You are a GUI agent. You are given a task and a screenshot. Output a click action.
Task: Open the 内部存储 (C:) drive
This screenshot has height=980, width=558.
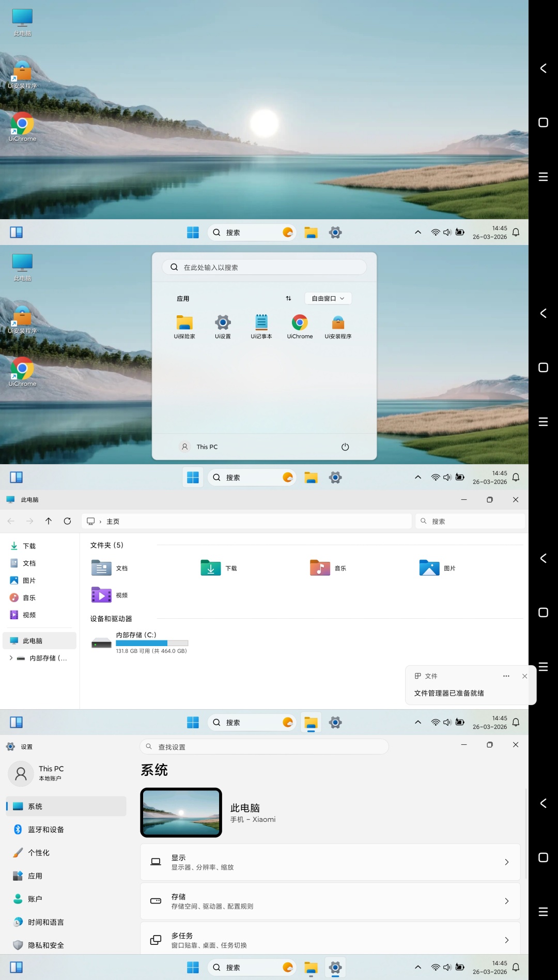[x=139, y=642]
